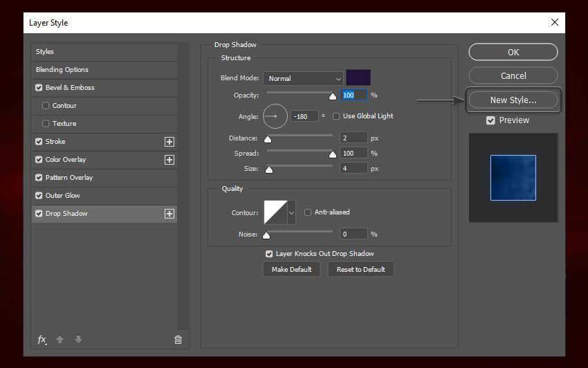Screen dimensions: 588x368
Task: Click the Angle dial control
Action: [x=275, y=116]
